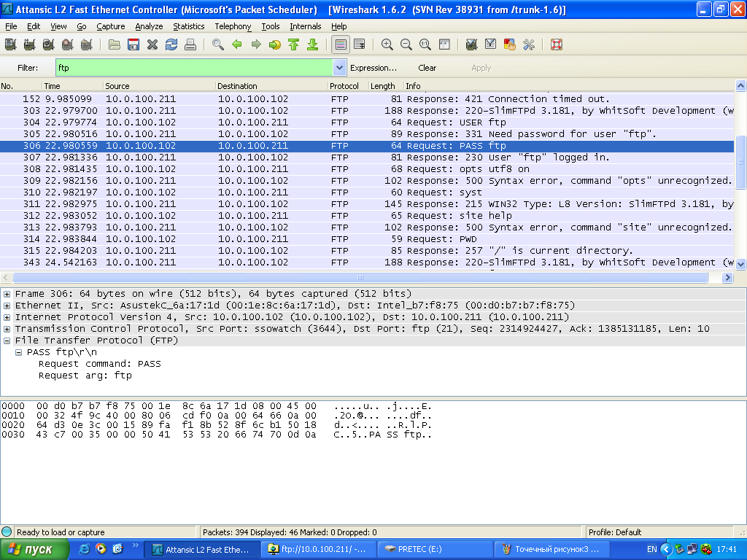
Task: Reload this capture file icon
Action: (x=171, y=44)
